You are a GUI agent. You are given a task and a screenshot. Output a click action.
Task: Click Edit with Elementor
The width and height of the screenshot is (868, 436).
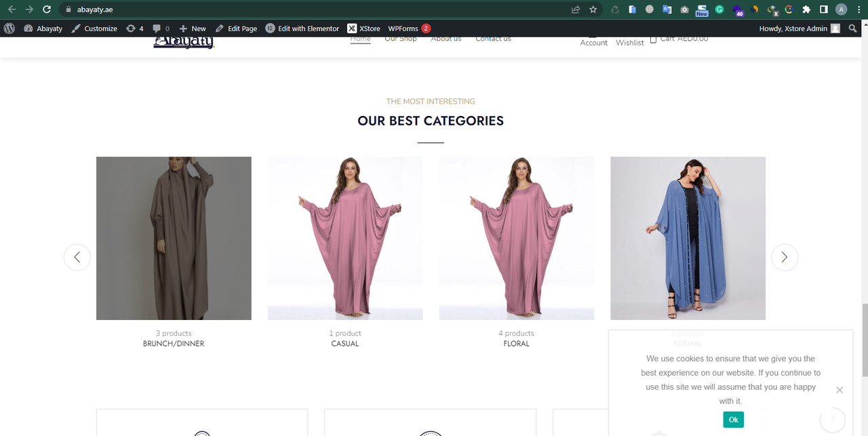[302, 28]
